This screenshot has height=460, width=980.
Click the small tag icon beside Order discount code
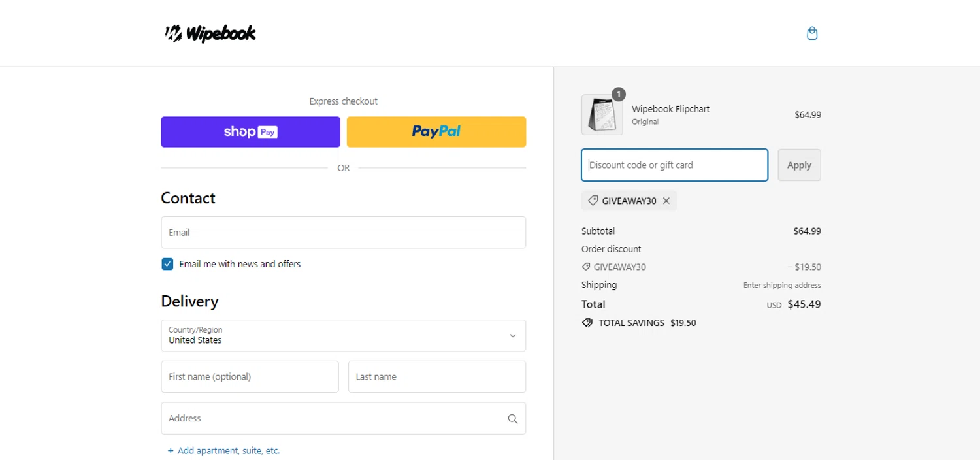(586, 267)
